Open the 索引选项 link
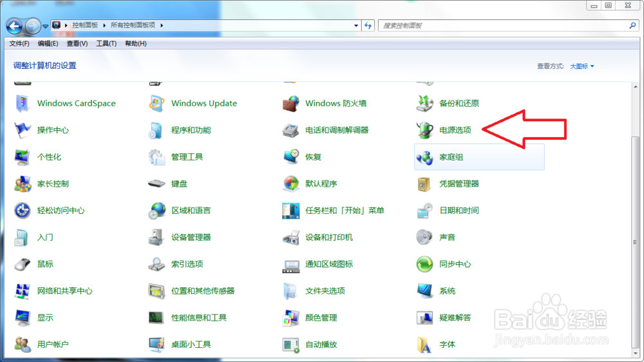The width and height of the screenshot is (644, 362). [187, 264]
